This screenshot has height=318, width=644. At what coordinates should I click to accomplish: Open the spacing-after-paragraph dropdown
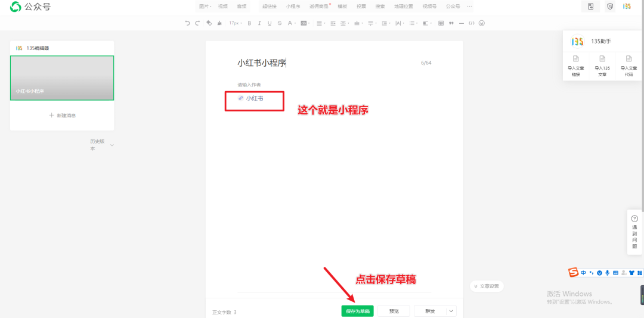point(372,23)
